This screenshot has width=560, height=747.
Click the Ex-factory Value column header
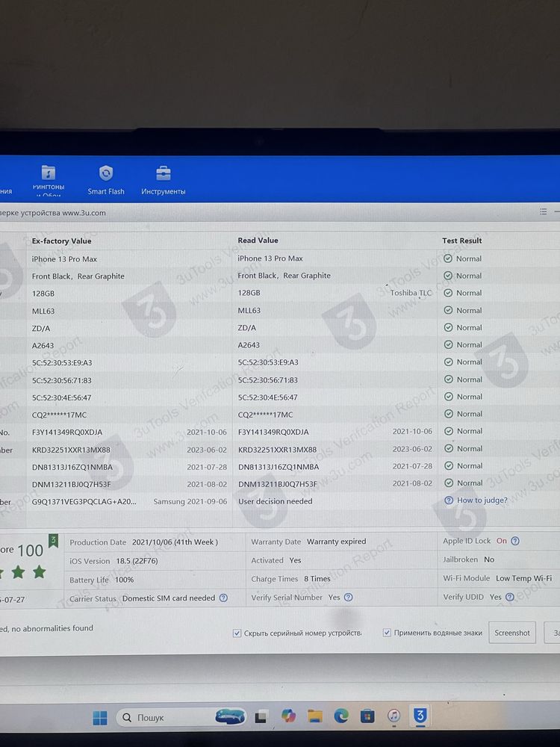click(x=61, y=241)
